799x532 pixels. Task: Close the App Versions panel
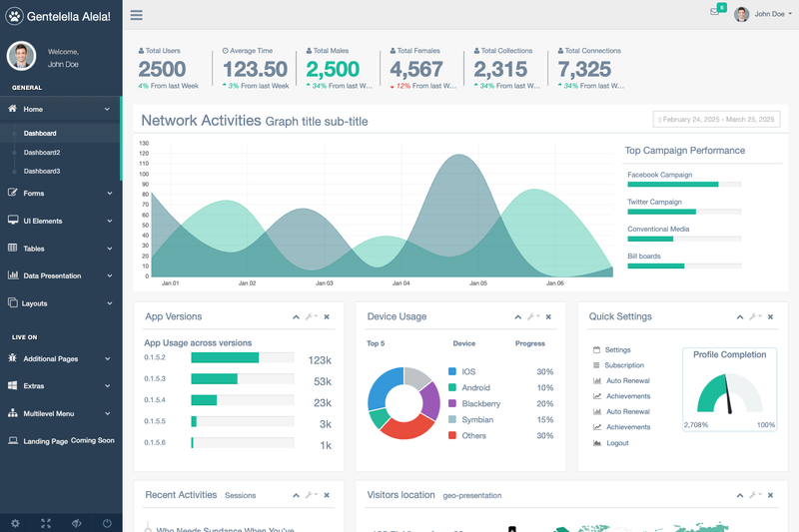[x=327, y=316]
